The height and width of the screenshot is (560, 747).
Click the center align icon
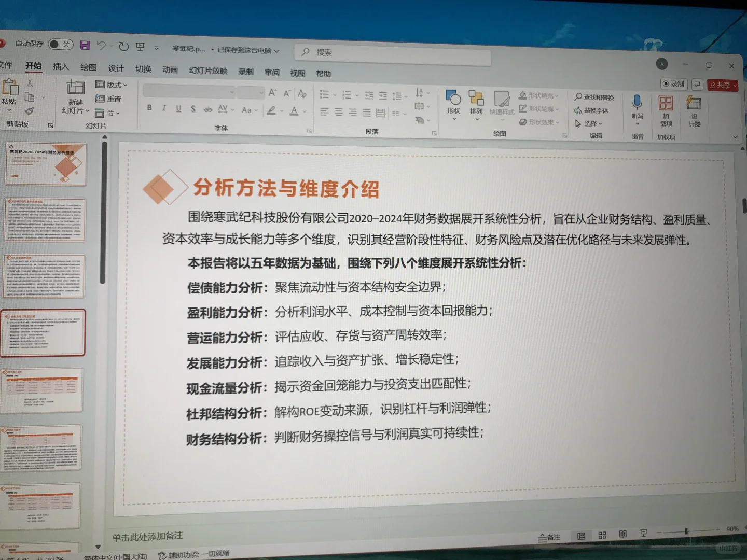coord(338,111)
